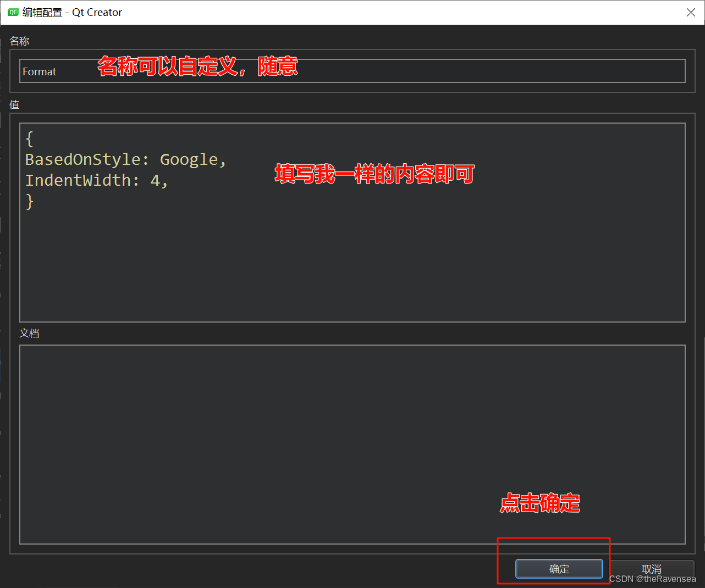Close the 编辑配置 dialog window
Screen dimensions: 705x588
pyautogui.click(x=691, y=12)
